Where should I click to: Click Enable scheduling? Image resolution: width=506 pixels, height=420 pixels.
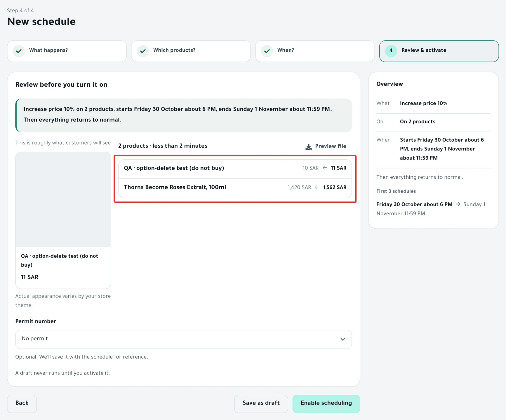point(326,404)
